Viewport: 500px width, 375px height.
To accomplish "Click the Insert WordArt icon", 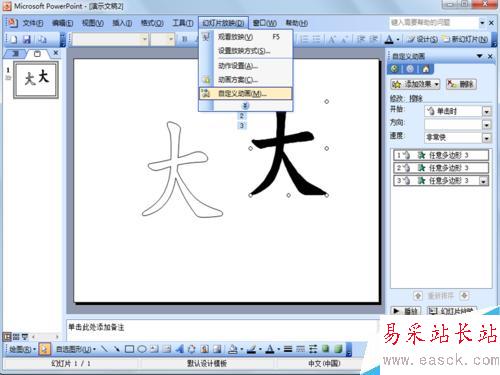I will [x=179, y=349].
